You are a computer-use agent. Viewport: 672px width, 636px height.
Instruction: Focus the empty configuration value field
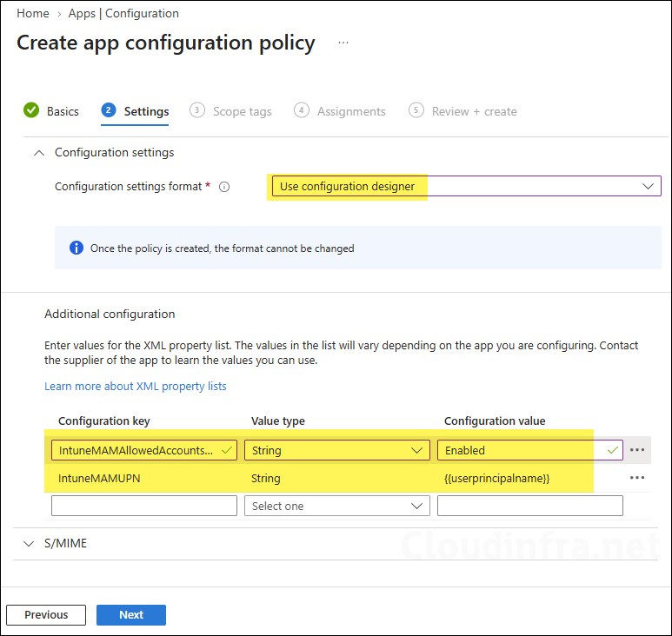pyautogui.click(x=529, y=506)
